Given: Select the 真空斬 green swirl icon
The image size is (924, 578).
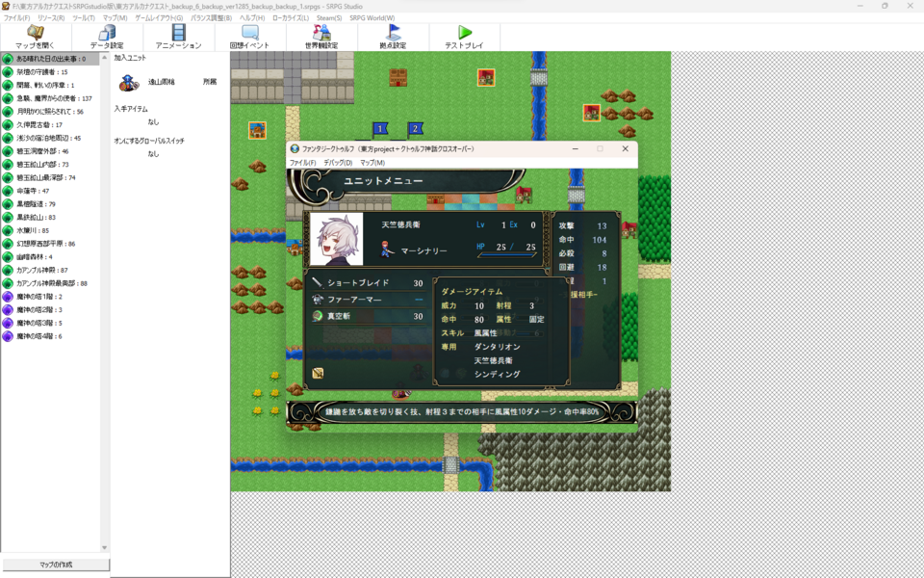Looking at the screenshot, I should (x=318, y=316).
